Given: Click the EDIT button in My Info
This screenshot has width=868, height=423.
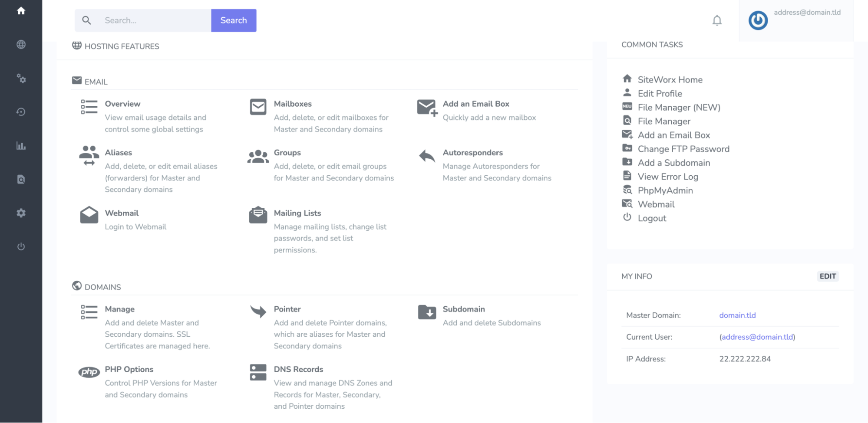Looking at the screenshot, I should (x=828, y=276).
